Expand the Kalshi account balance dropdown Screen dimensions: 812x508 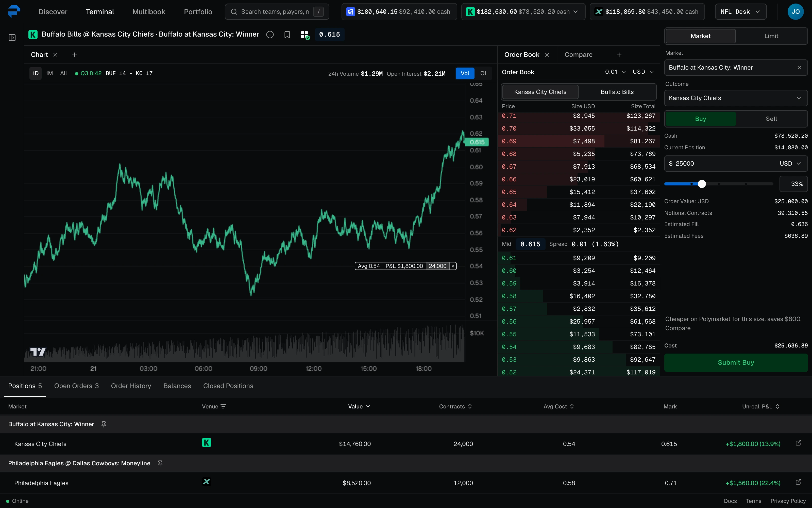click(576, 12)
